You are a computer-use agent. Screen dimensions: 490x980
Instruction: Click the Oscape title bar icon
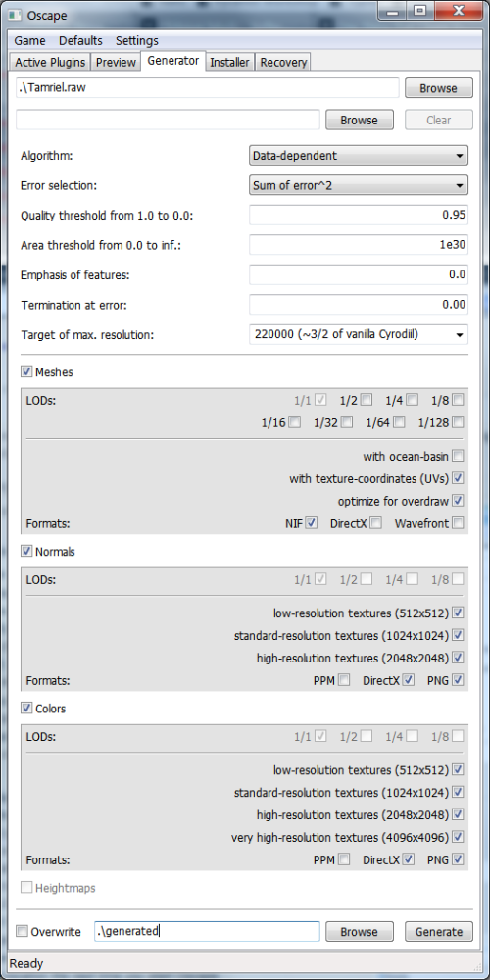(x=16, y=15)
